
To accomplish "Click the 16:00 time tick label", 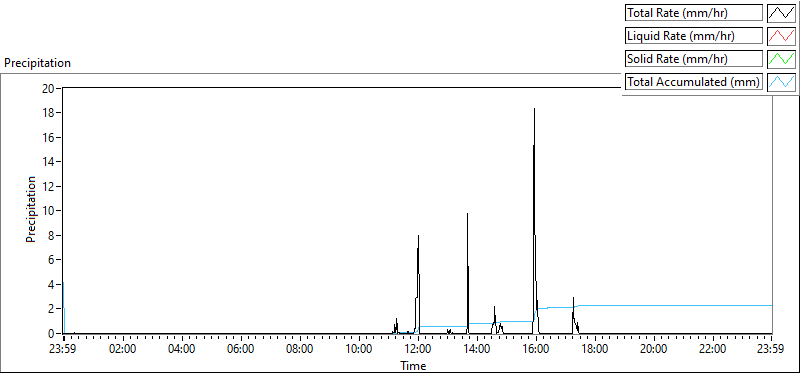I will [x=536, y=350].
